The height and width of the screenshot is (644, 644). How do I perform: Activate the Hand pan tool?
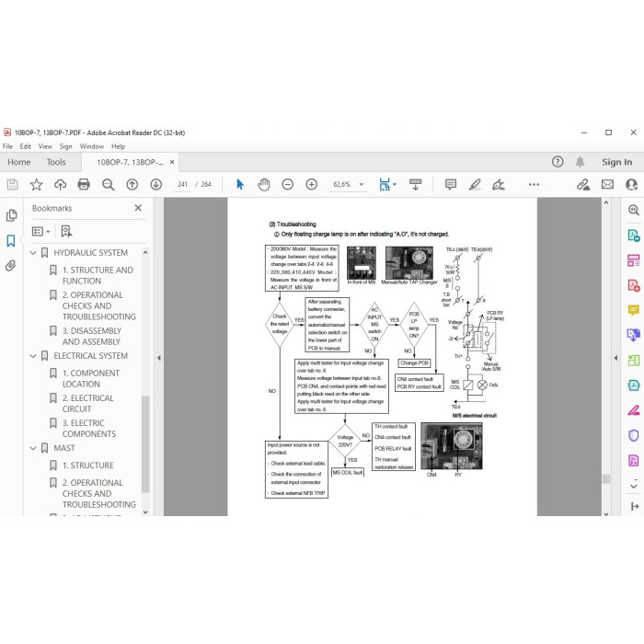(x=264, y=184)
